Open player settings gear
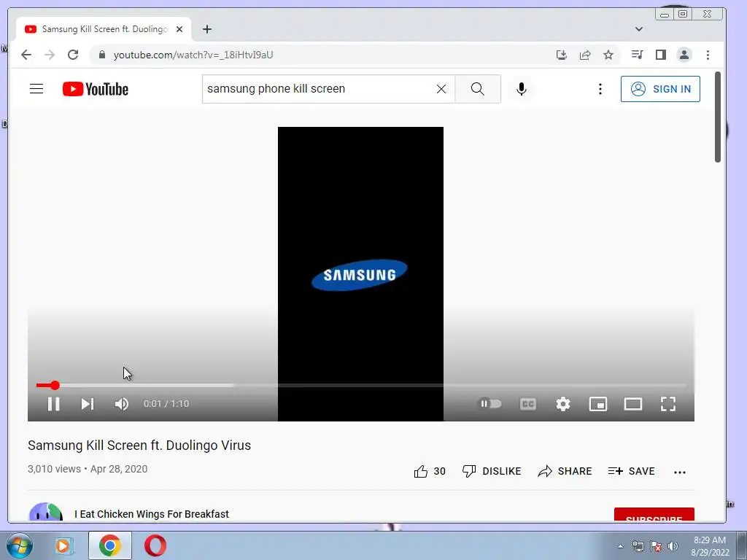Image resolution: width=747 pixels, height=560 pixels. click(x=563, y=404)
